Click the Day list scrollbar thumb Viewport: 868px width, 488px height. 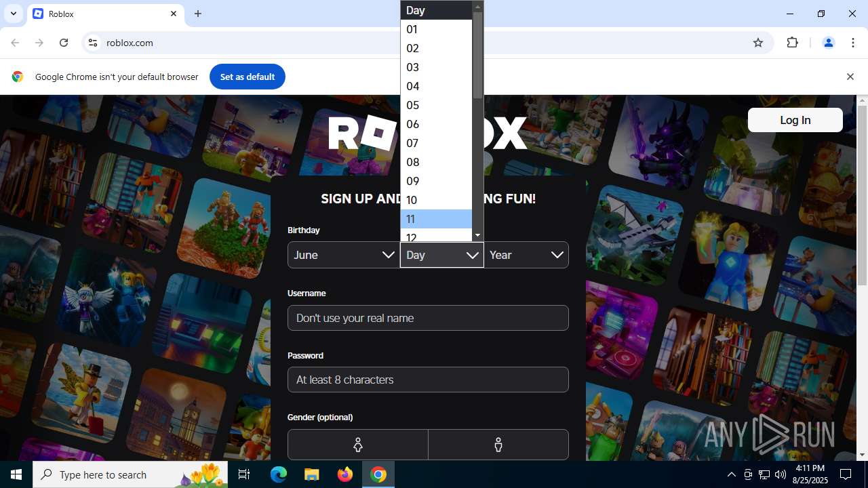click(477, 55)
